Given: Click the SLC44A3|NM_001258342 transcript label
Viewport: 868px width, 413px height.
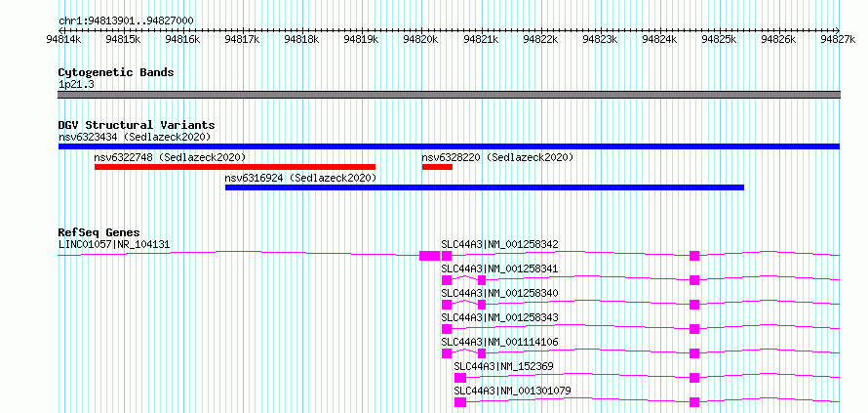Looking at the screenshot, I should coord(500,244).
